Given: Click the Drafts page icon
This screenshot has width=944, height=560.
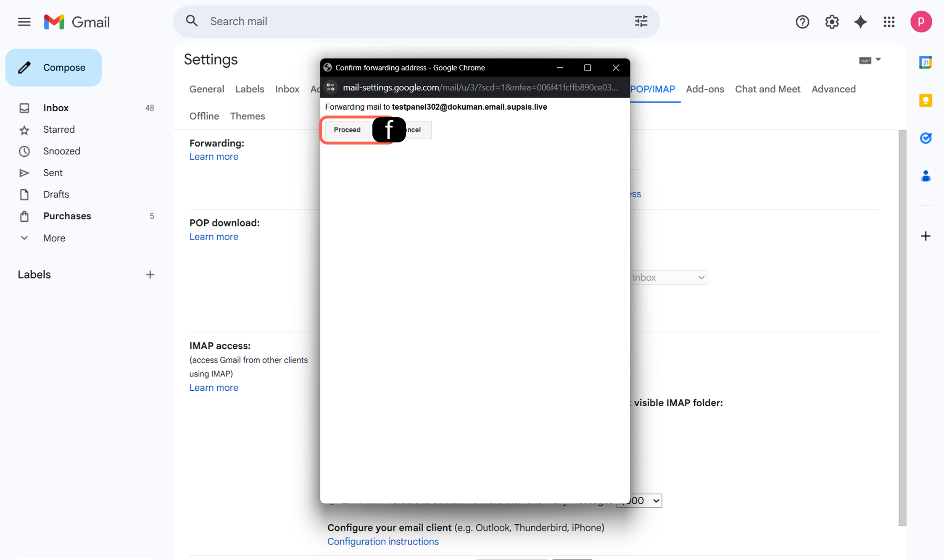Looking at the screenshot, I should [24, 195].
